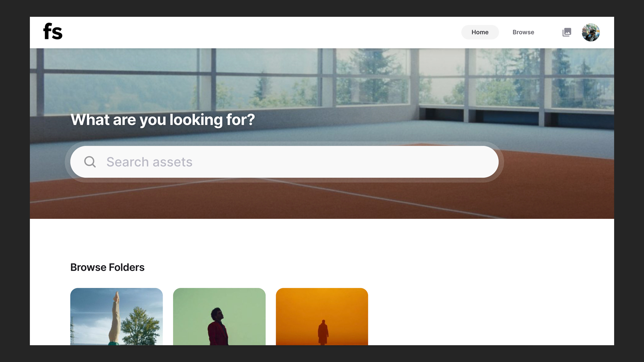Open the user profile avatar menu
Viewport: 644px width, 362px height.
click(591, 32)
